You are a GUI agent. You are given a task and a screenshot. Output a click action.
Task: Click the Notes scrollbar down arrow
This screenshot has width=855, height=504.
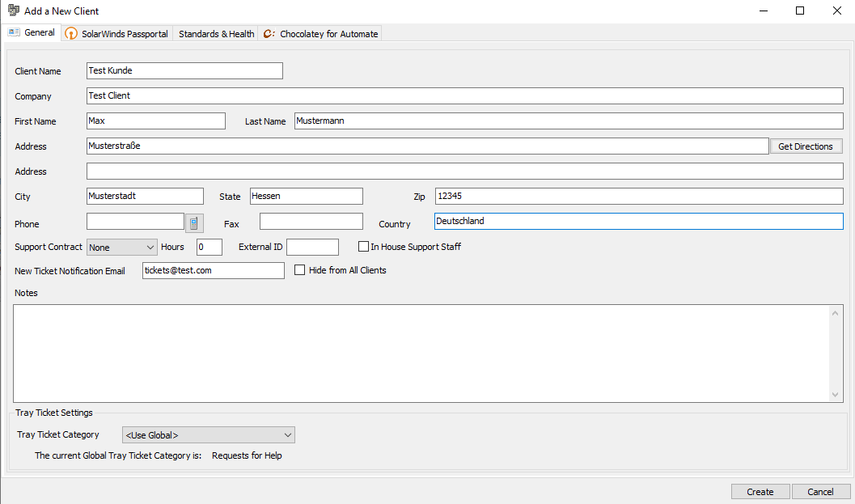[836, 395]
